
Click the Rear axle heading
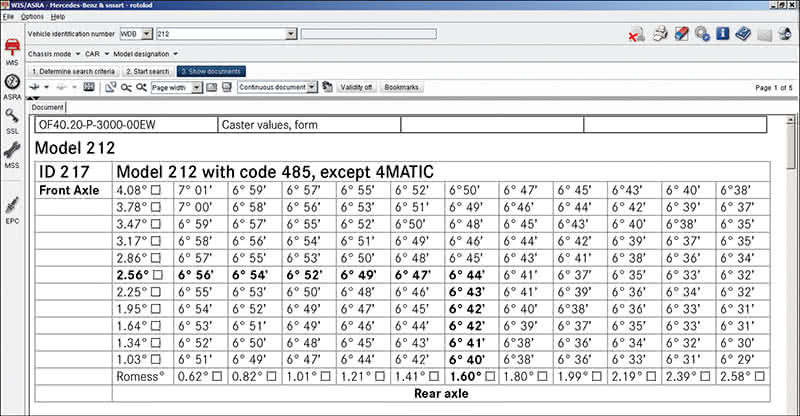[x=441, y=393]
